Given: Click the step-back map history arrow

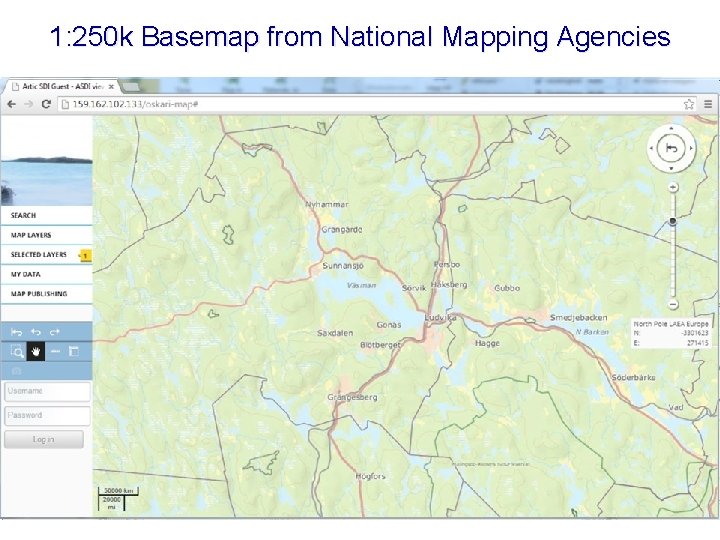Looking at the screenshot, I should (x=36, y=332).
